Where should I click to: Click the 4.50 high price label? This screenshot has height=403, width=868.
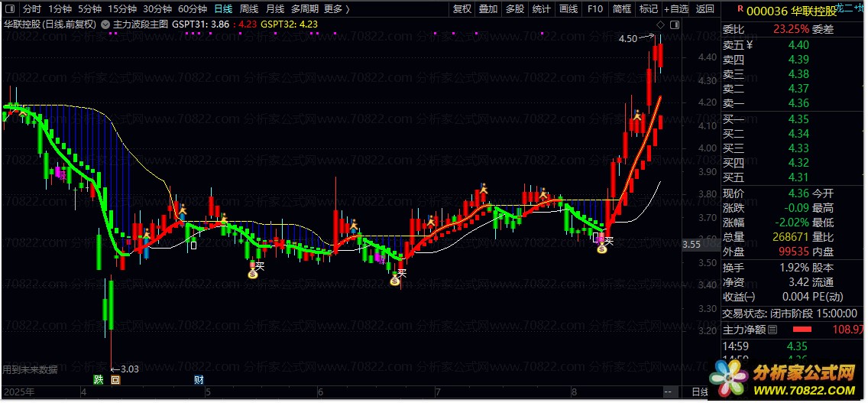628,39
